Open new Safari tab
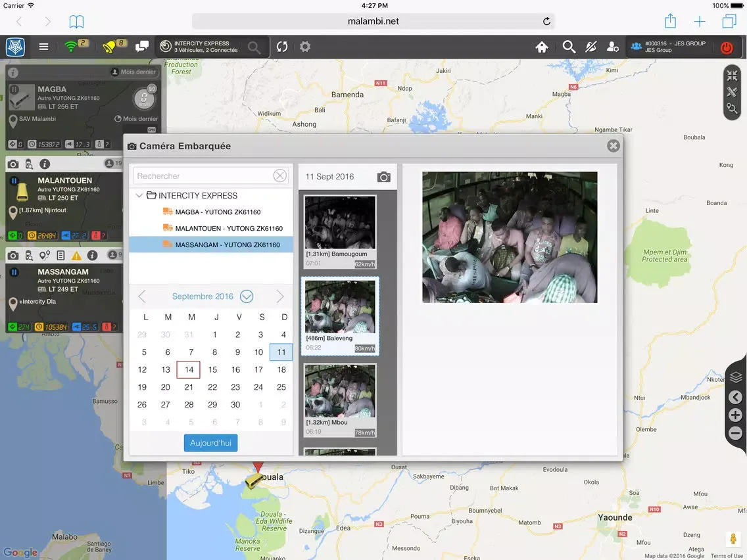Image resolution: width=747 pixels, height=560 pixels. pyautogui.click(x=700, y=22)
